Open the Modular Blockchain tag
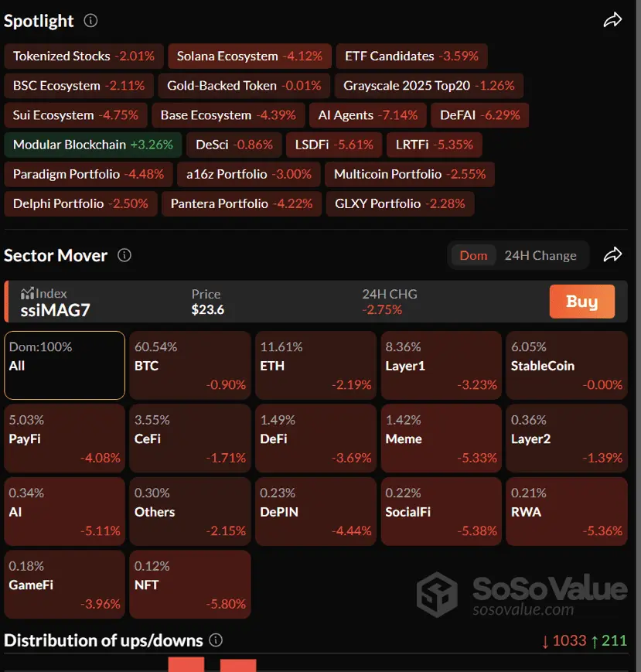The height and width of the screenshot is (672, 641). pos(93,145)
